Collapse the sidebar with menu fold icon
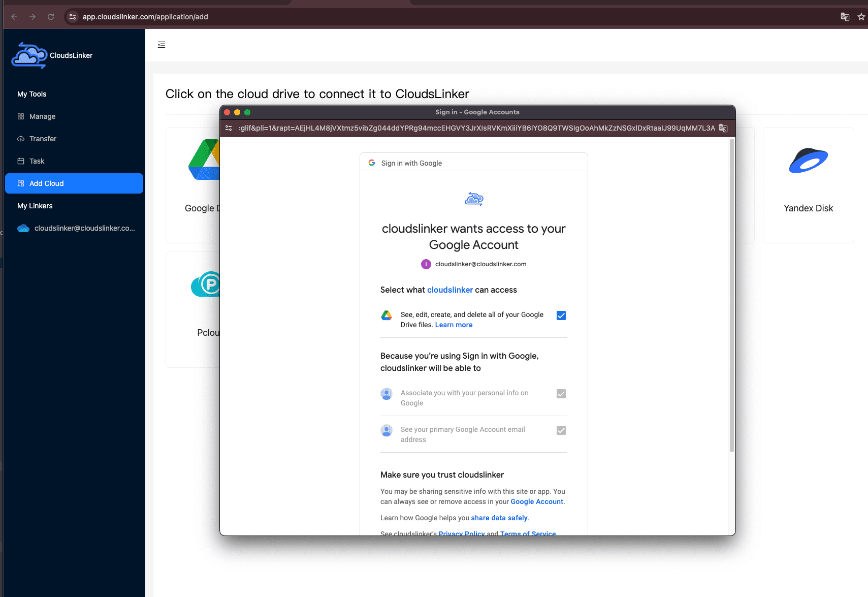The image size is (868, 597). (162, 45)
